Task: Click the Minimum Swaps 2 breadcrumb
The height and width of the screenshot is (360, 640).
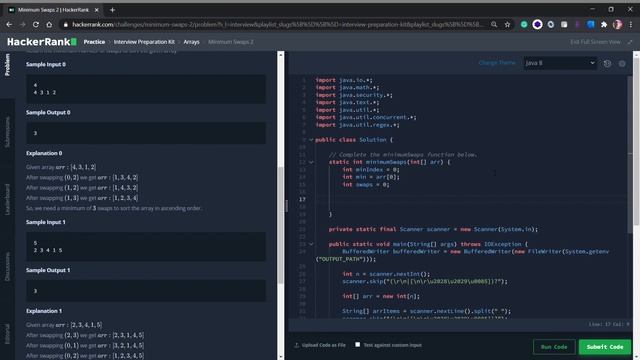Action: pos(231,42)
